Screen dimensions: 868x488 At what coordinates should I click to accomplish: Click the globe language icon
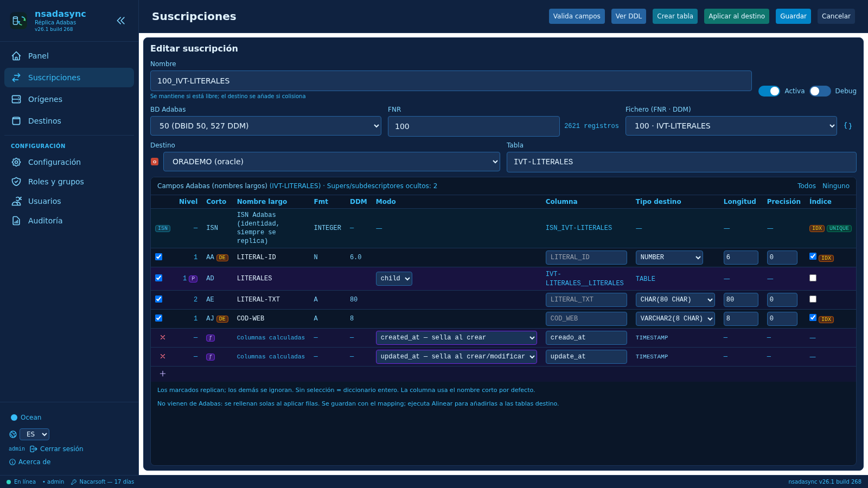tap(13, 434)
